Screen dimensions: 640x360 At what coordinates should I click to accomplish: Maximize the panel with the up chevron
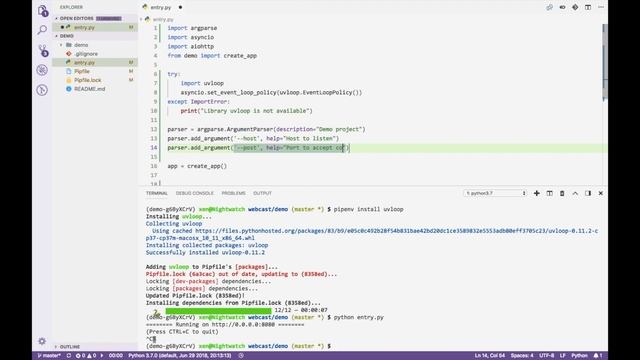[x=575, y=193]
